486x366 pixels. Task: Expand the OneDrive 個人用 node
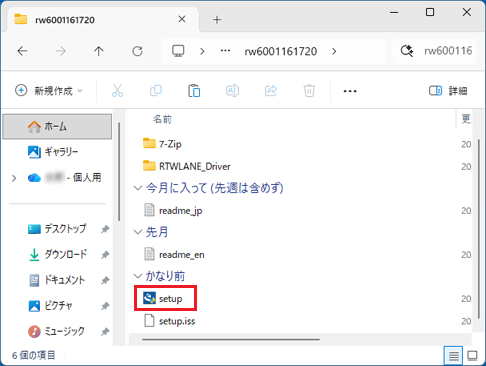tap(14, 178)
